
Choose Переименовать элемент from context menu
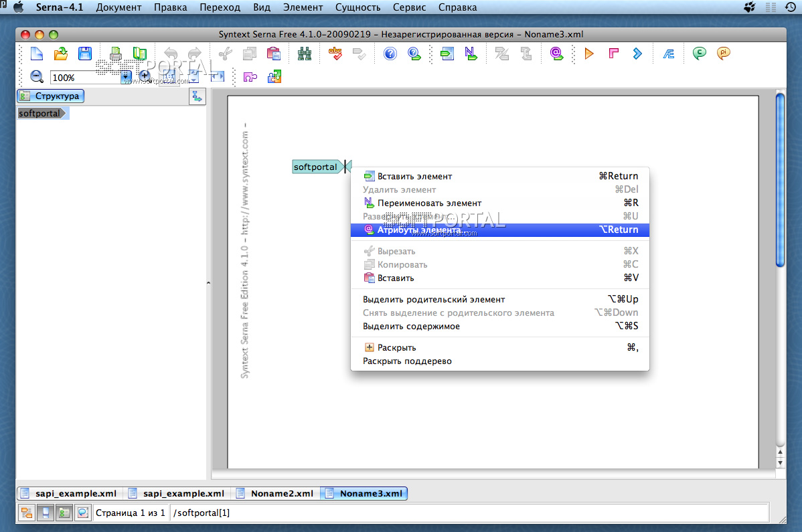click(499, 203)
